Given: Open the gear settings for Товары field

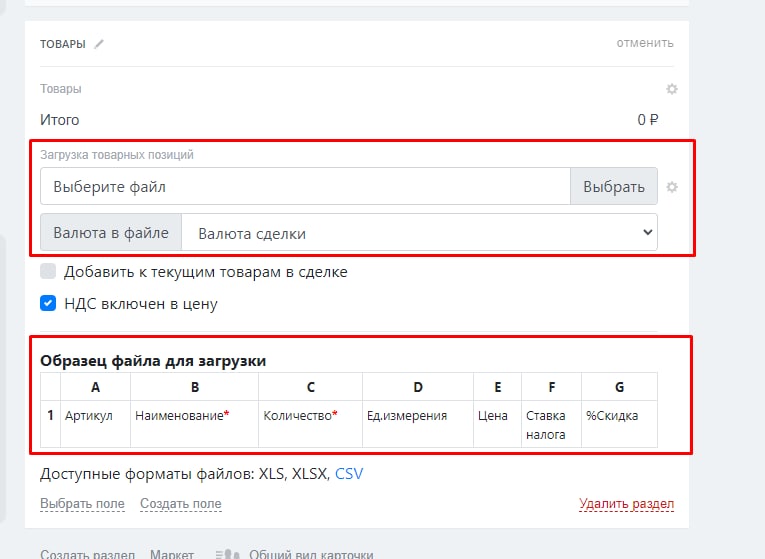Looking at the screenshot, I should 672,89.
